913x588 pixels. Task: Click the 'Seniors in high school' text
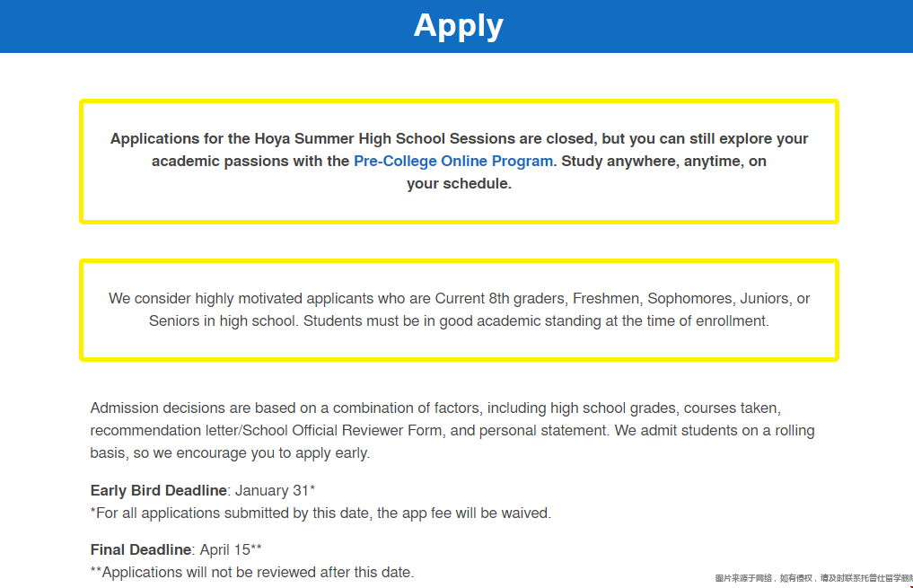click(223, 320)
